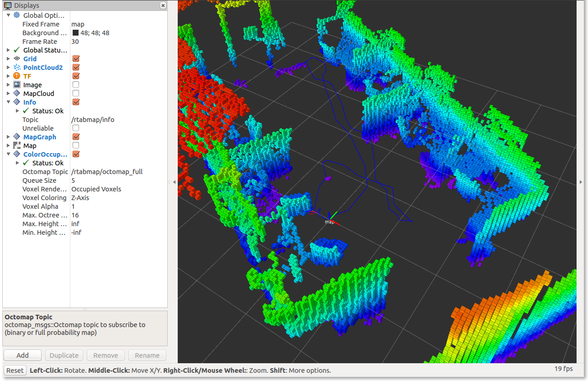Screen dimensions: 588x381
Task: Click the MapGraph display icon
Action: [17, 137]
